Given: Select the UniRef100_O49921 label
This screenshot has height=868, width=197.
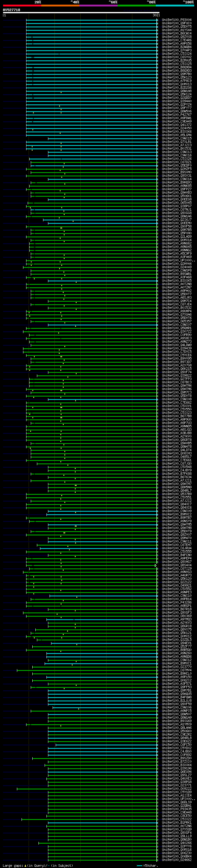Looking at the screenshot, I should pos(176,585).
